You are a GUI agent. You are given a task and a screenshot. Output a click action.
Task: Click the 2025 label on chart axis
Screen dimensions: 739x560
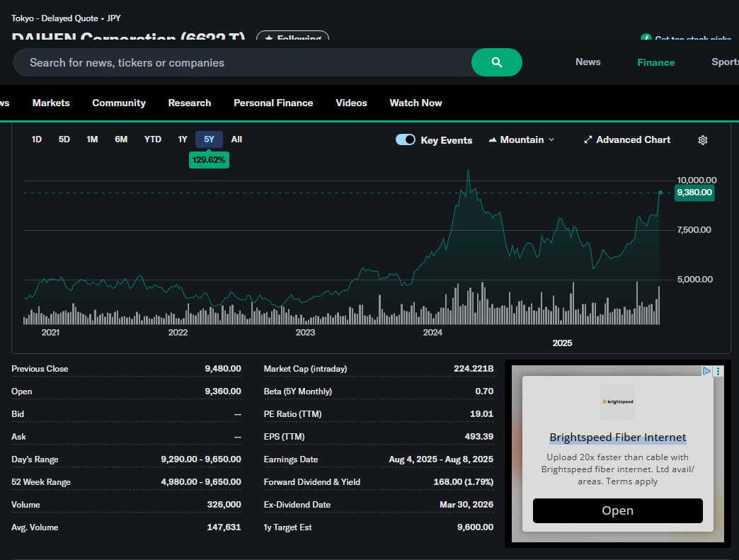pyautogui.click(x=562, y=343)
